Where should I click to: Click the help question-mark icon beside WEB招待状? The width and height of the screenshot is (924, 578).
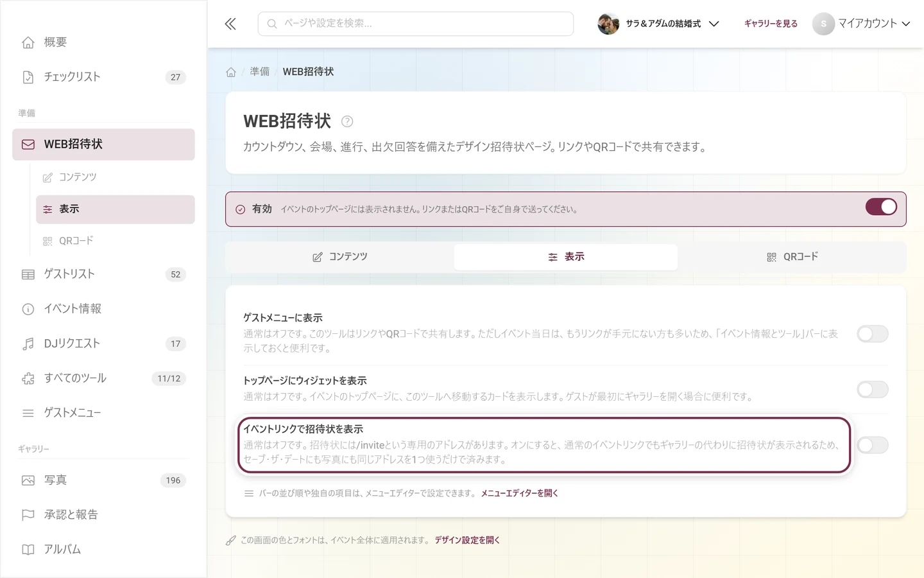pyautogui.click(x=347, y=121)
